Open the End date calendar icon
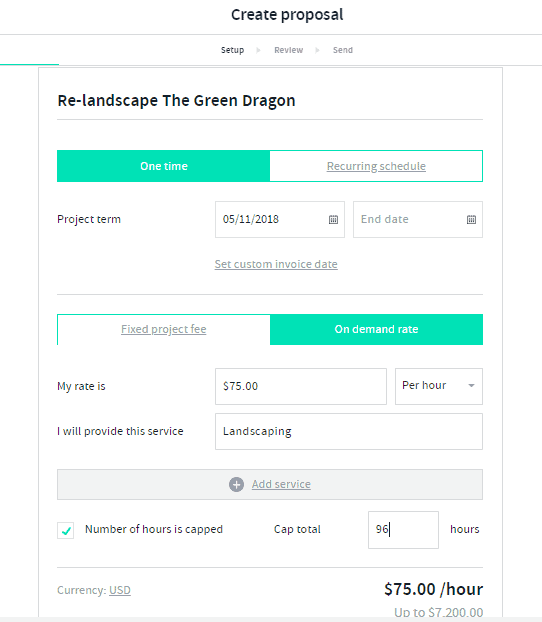The width and height of the screenshot is (542, 622). pos(471,219)
